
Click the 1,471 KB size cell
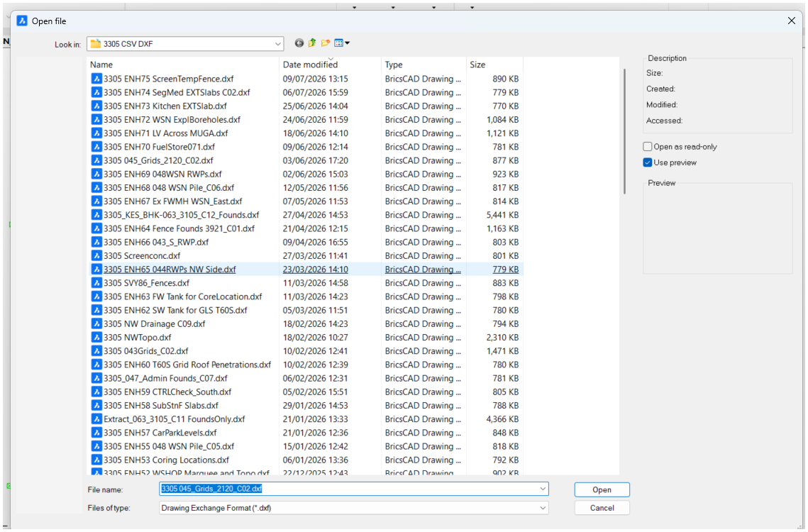[x=502, y=351]
